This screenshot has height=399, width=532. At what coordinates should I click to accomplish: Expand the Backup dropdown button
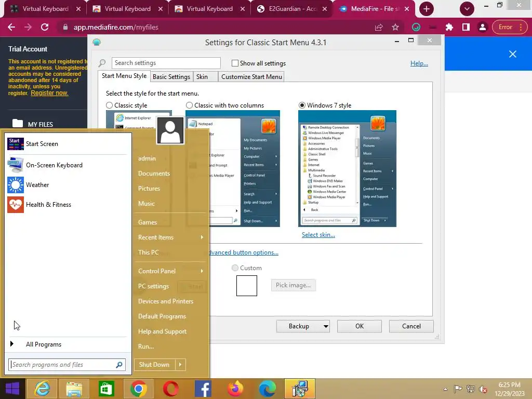tap(325, 326)
